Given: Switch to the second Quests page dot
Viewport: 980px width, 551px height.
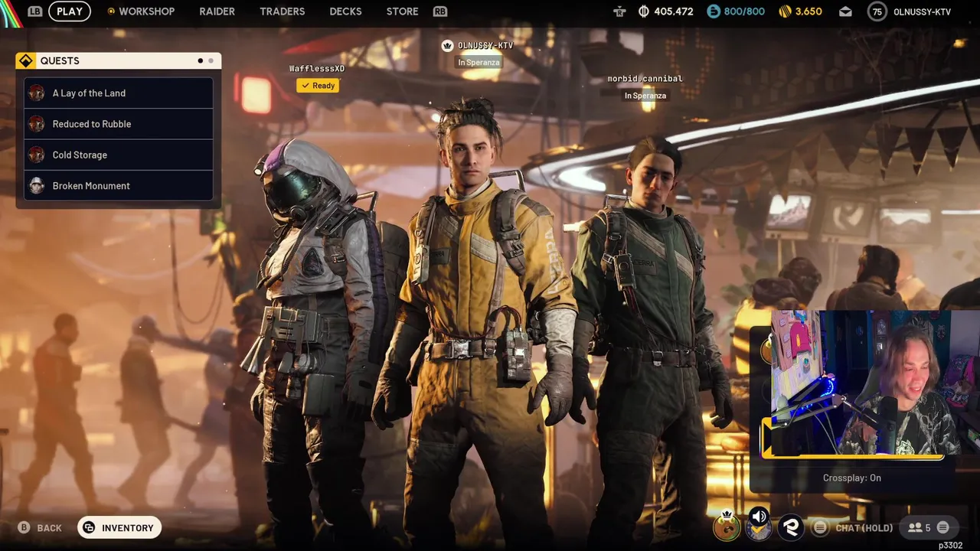Looking at the screenshot, I should click(211, 60).
